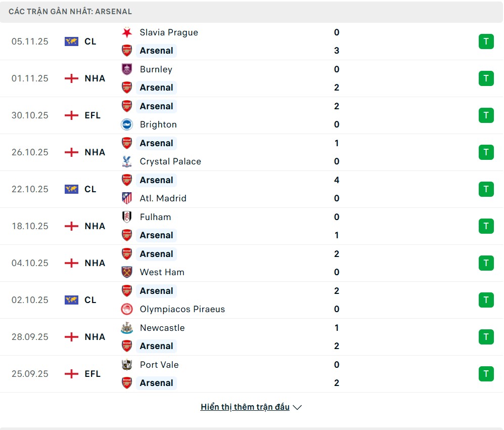
Task: Click the 'Các trận gần nhất: Arsenal' header
Action: click(70, 11)
